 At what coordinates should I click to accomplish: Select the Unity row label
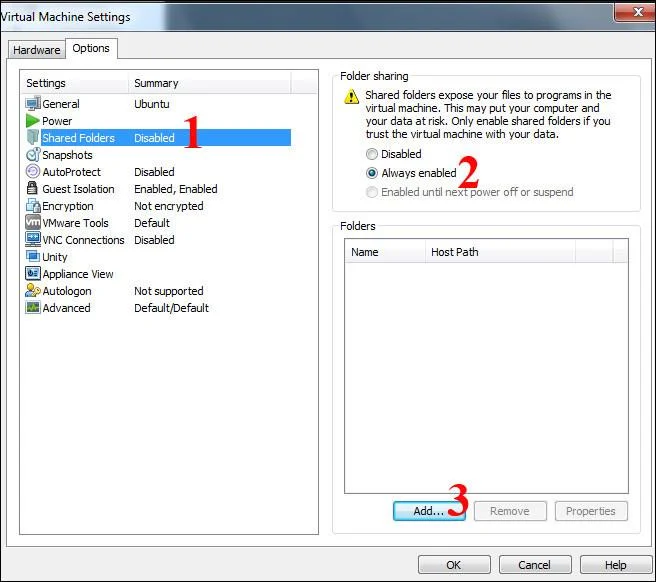pyautogui.click(x=55, y=257)
